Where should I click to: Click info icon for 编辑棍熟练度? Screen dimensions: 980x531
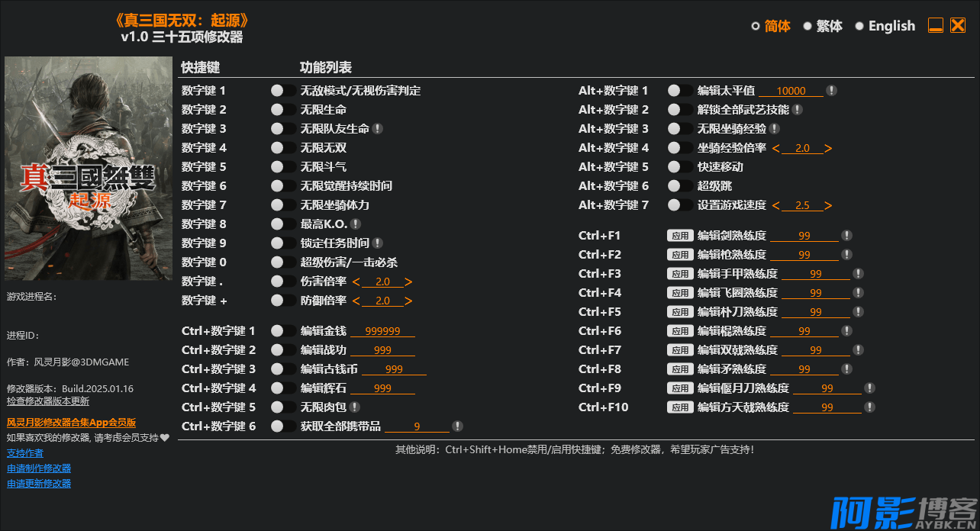pyautogui.click(x=846, y=331)
